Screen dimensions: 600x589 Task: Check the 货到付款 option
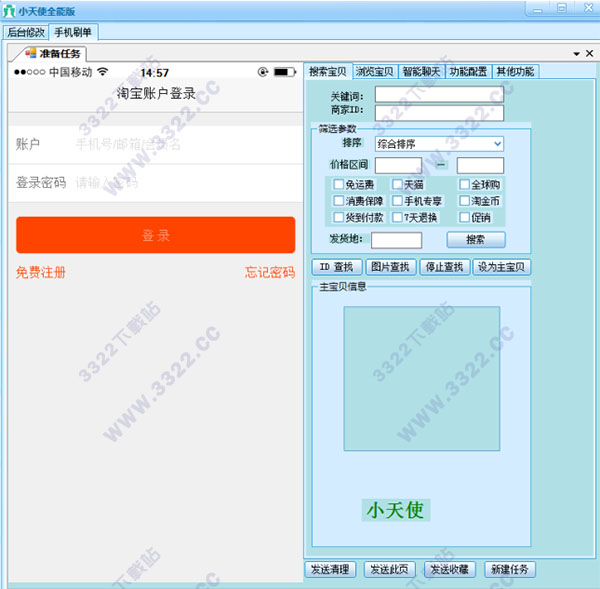point(338,217)
